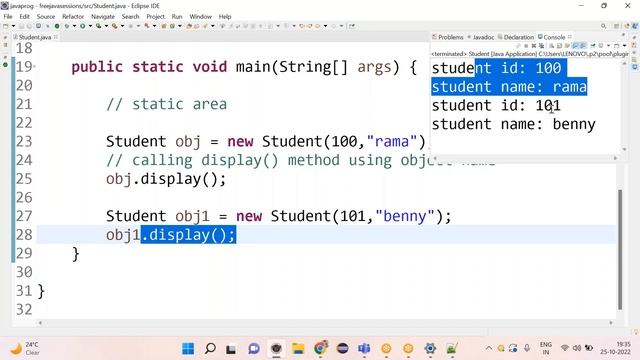Open the Window menu

200,16
